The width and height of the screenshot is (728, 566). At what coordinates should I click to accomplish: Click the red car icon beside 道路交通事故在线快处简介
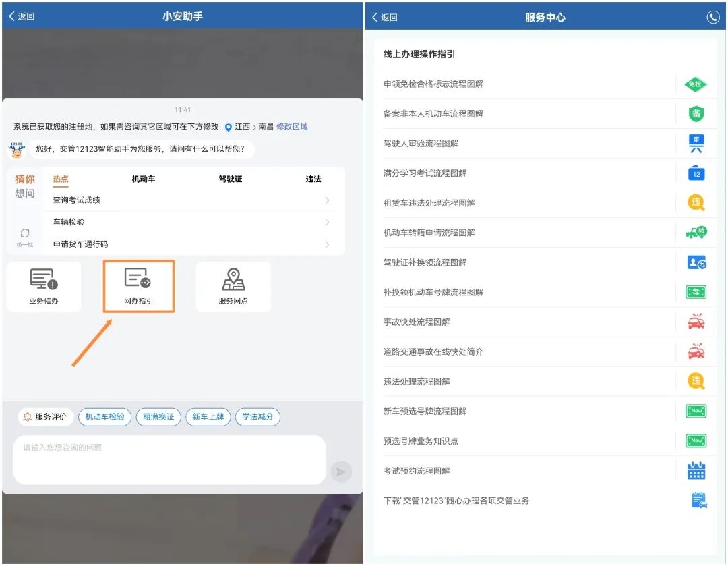696,351
